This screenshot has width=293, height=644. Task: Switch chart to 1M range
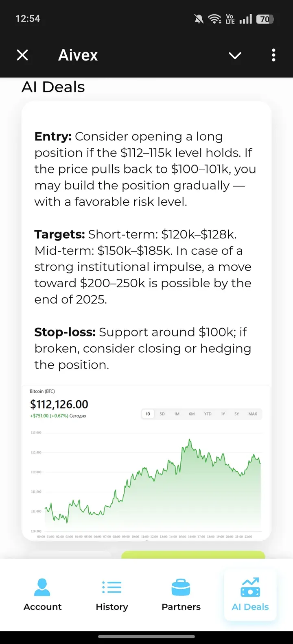pyautogui.click(x=177, y=414)
